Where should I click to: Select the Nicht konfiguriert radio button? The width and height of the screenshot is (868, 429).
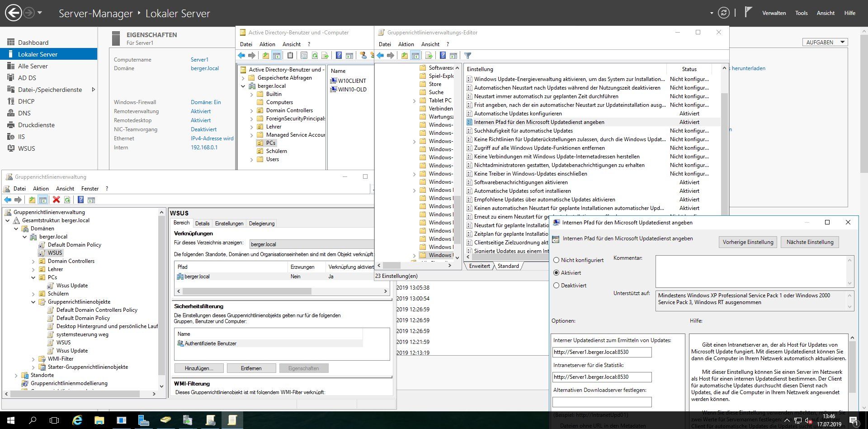pos(557,260)
